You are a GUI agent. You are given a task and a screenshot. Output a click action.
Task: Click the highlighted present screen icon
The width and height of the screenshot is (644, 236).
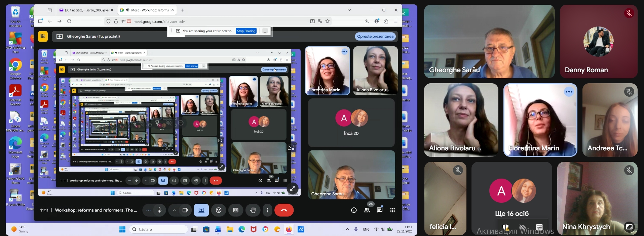(x=201, y=210)
